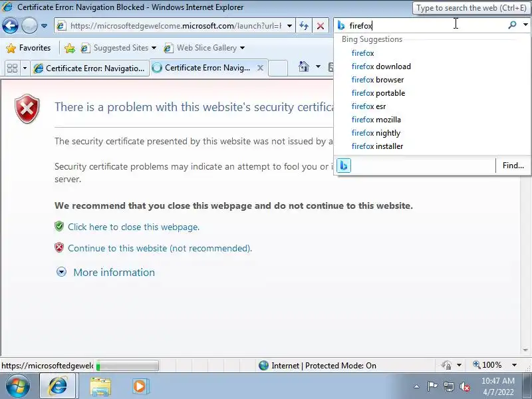Click the magnifying glass search icon
The image size is (532, 399).
coord(512,25)
